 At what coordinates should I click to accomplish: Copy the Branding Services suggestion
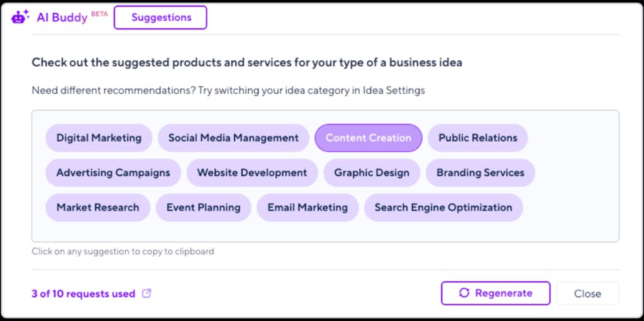coord(480,172)
